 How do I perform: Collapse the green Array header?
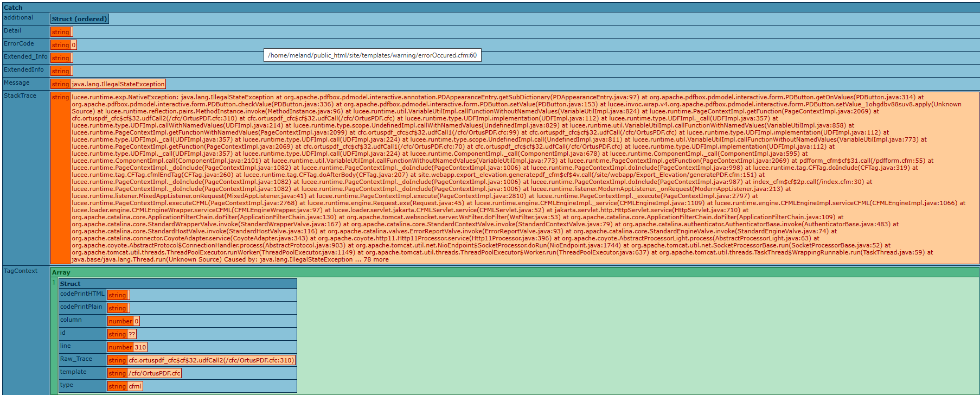click(x=61, y=272)
